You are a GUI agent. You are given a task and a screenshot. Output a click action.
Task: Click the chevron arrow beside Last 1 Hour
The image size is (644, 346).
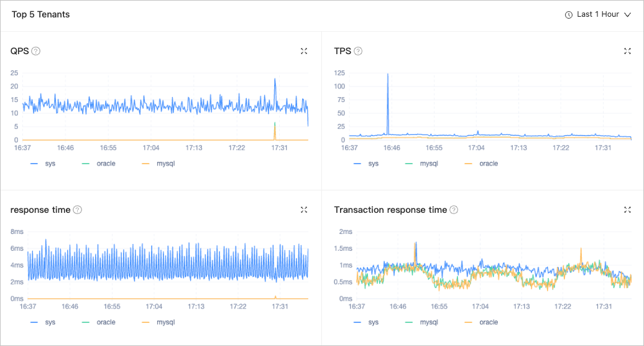click(x=627, y=15)
